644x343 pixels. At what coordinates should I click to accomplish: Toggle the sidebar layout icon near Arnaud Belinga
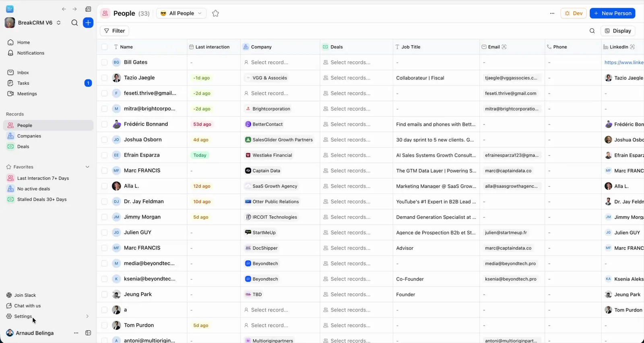(x=88, y=333)
